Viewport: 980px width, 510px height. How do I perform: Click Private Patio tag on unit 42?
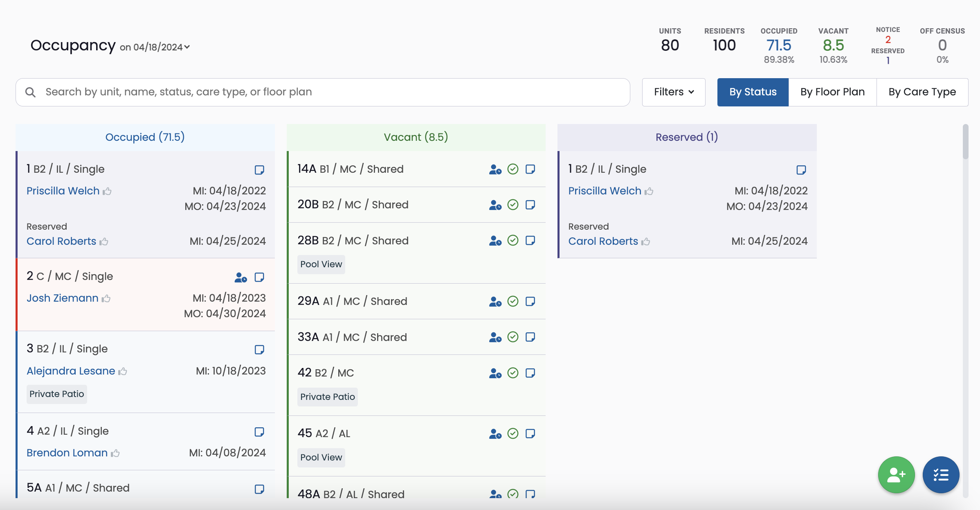point(328,397)
